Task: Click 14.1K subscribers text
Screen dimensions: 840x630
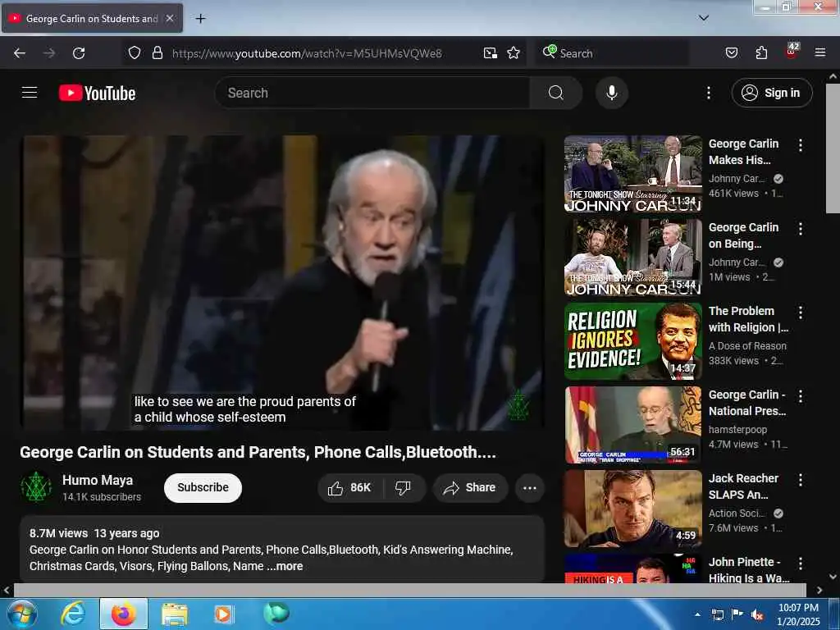Action: 102,497
